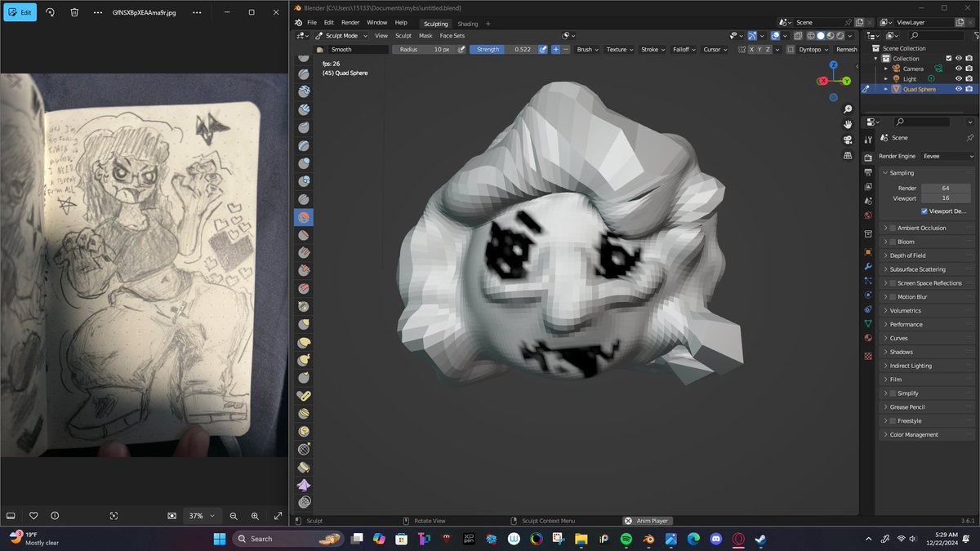Toggle X symmetry in the sculpt header
This screenshot has height=551, width=980.
751,49
